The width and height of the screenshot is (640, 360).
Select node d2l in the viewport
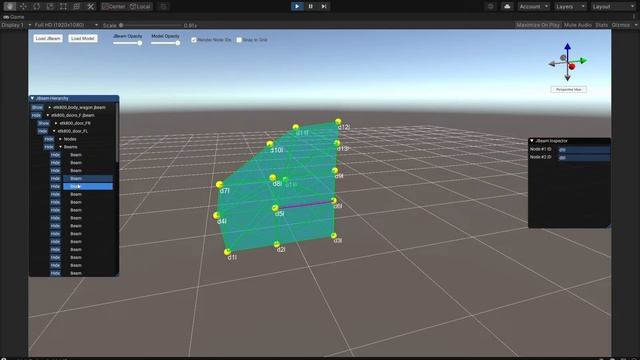pyautogui.click(x=277, y=244)
